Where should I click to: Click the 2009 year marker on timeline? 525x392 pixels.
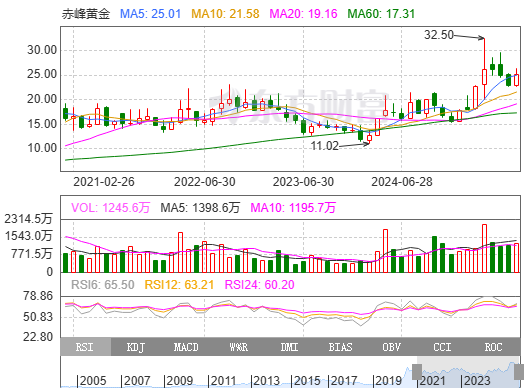pyautogui.click(x=178, y=381)
